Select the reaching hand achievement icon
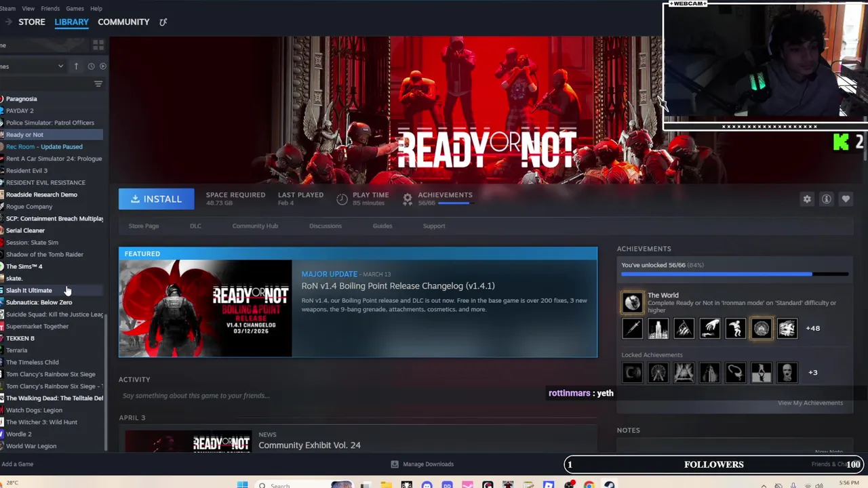Screen dimensions: 868x488 coord(709,328)
